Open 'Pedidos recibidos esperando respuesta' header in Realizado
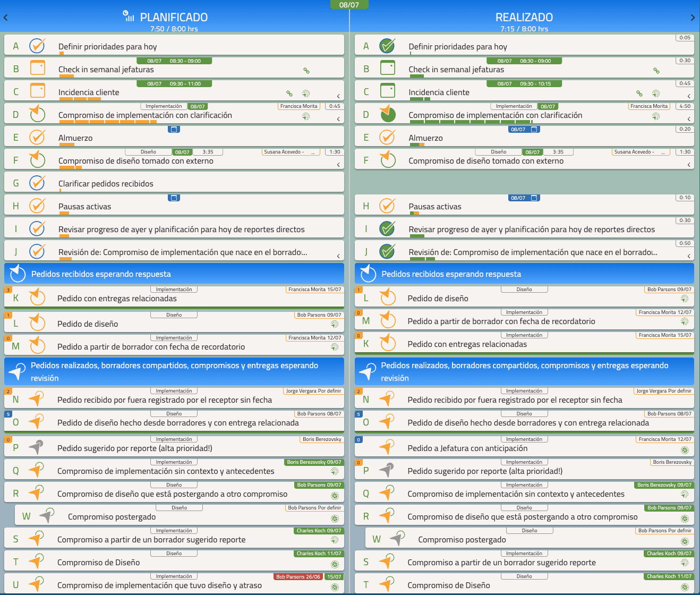700x595 pixels. 524,274
